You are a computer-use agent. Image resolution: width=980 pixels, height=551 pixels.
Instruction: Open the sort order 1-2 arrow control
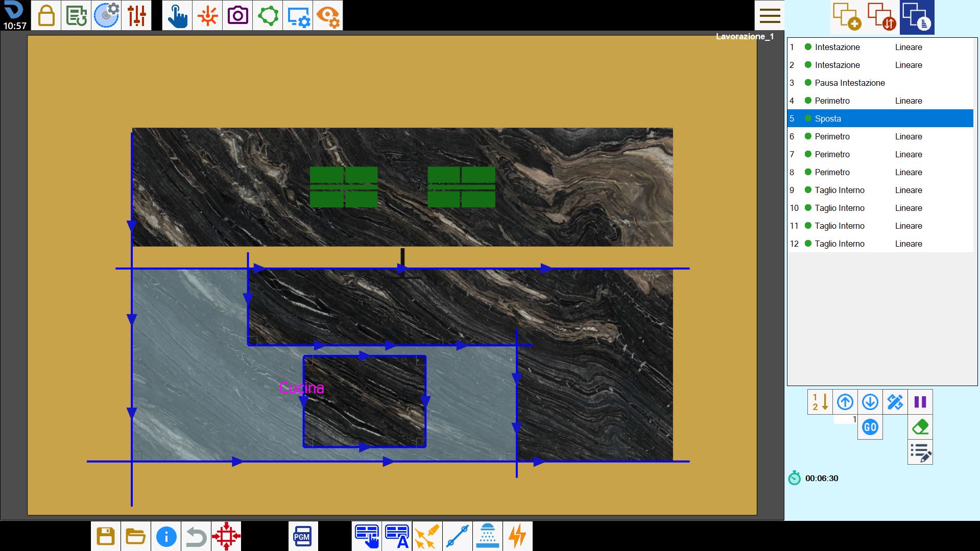820,402
